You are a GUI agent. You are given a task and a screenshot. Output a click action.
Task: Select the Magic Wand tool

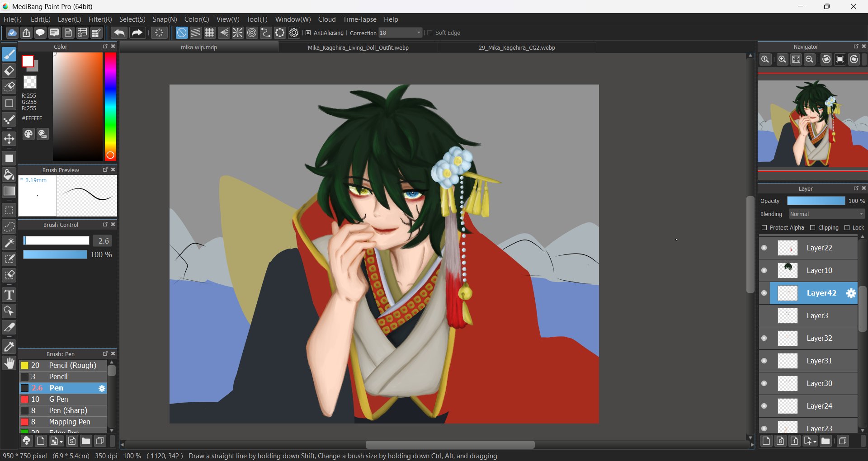(9, 243)
